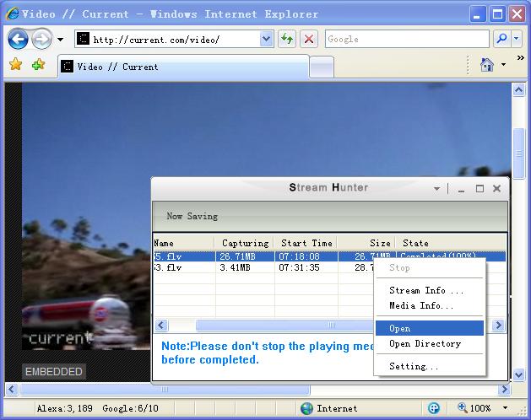Screen dimensions: 531x420
Task: Click the Internet Explorer logo icon
Action: [13, 13]
